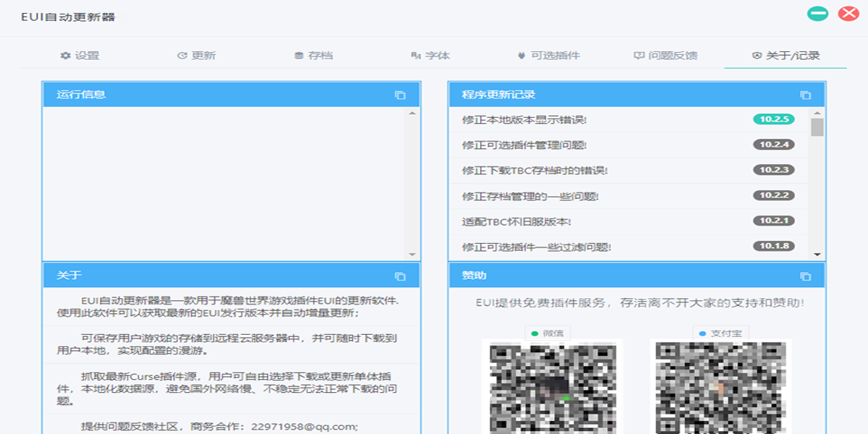Select the 关于/记录 tab

(786, 55)
